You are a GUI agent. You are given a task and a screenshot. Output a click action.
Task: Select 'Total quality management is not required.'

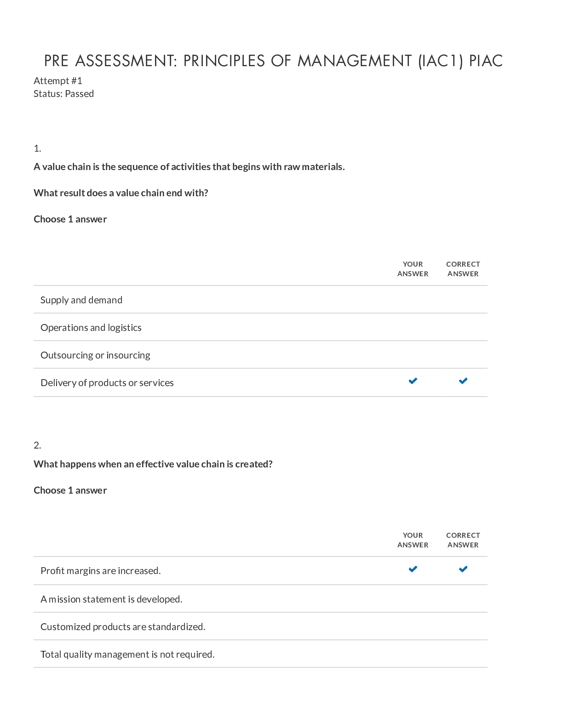point(260,654)
